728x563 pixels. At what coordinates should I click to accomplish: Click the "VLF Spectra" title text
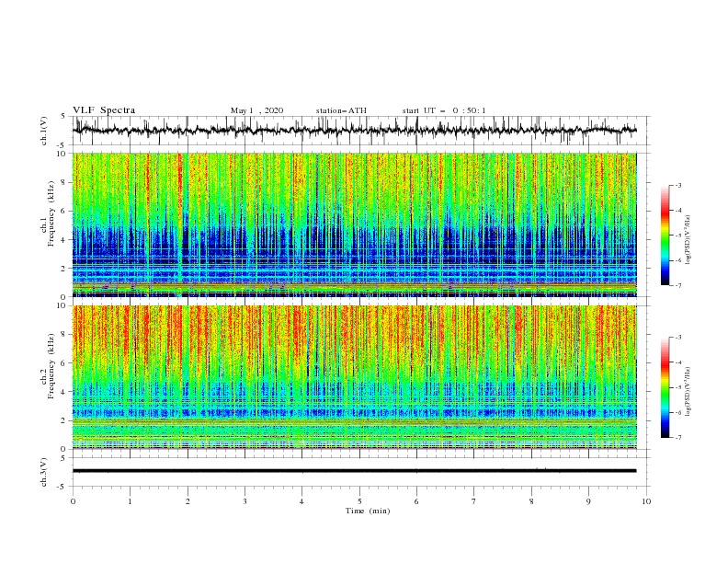coord(104,110)
